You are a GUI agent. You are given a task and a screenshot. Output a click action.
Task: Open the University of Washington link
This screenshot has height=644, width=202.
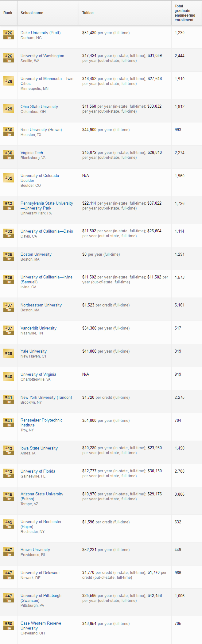[42, 56]
